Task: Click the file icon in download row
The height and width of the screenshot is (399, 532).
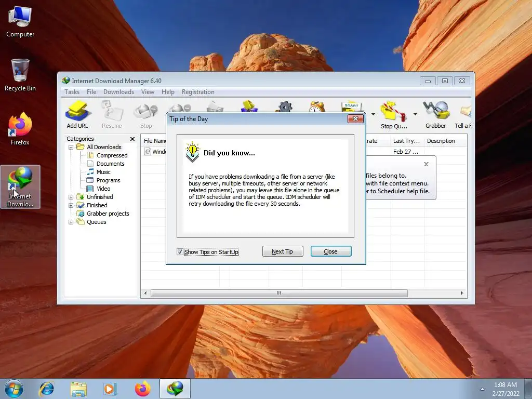Action: 148,151
